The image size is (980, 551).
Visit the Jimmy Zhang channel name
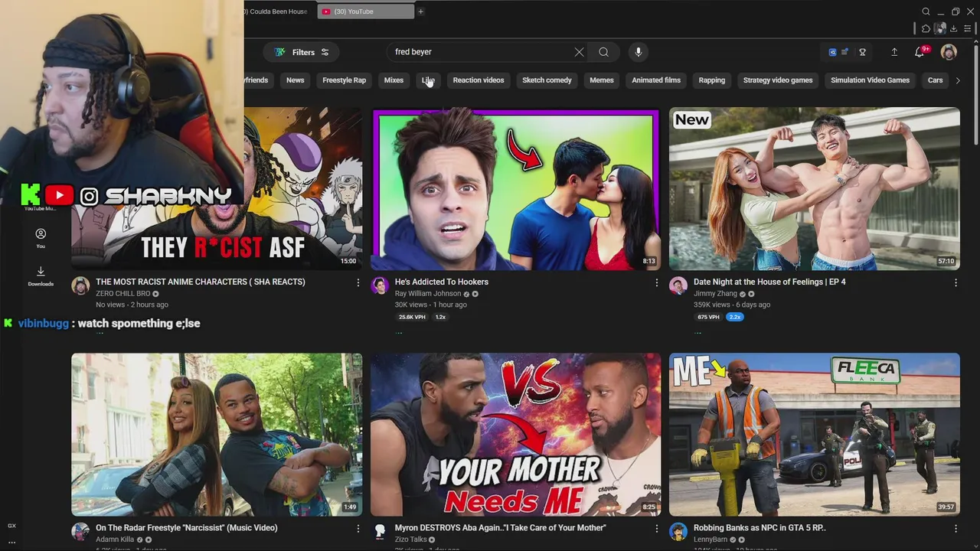[x=715, y=294]
